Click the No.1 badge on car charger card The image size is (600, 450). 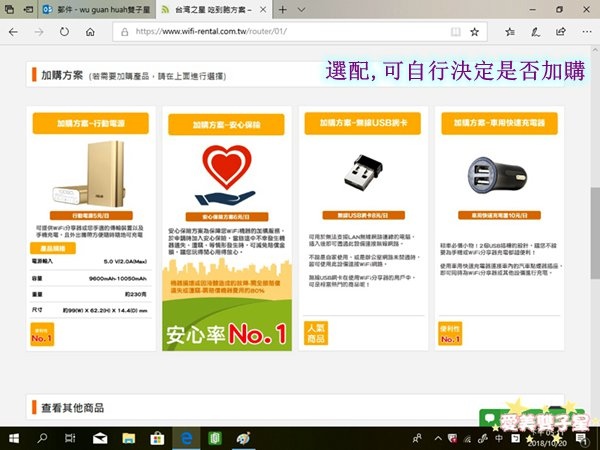450,333
